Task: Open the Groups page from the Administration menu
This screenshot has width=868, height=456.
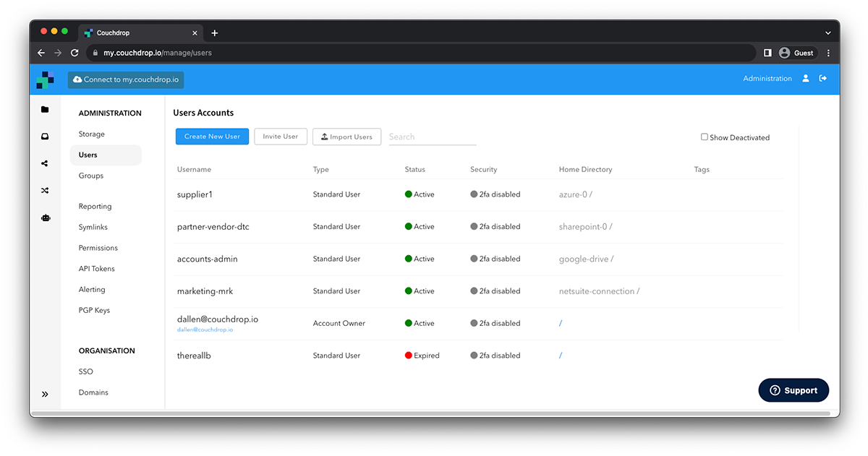Action: click(90, 175)
